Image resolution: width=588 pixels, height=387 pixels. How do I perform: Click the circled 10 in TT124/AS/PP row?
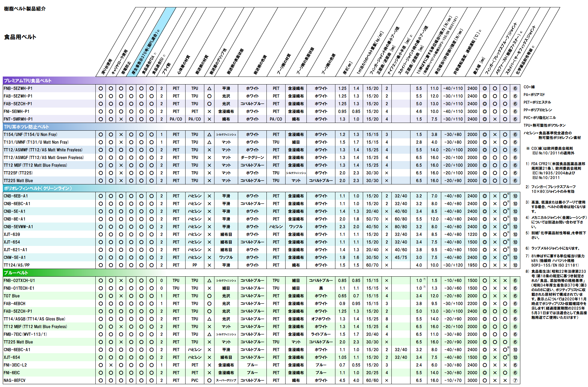(x=515, y=265)
